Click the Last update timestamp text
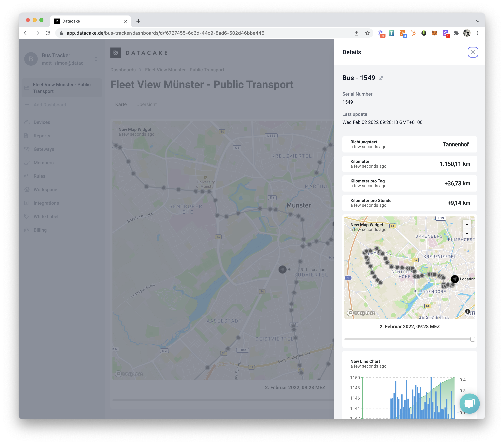 coord(382,122)
